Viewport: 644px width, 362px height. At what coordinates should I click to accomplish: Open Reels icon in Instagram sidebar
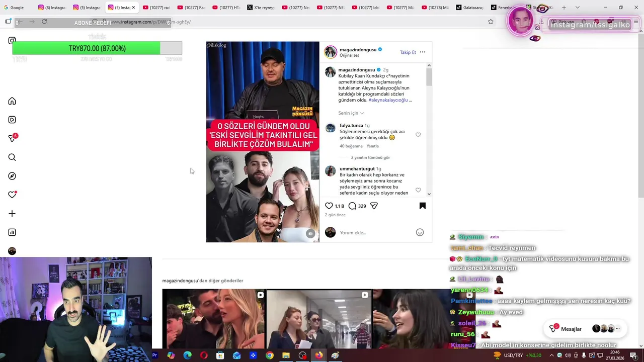click(12, 120)
